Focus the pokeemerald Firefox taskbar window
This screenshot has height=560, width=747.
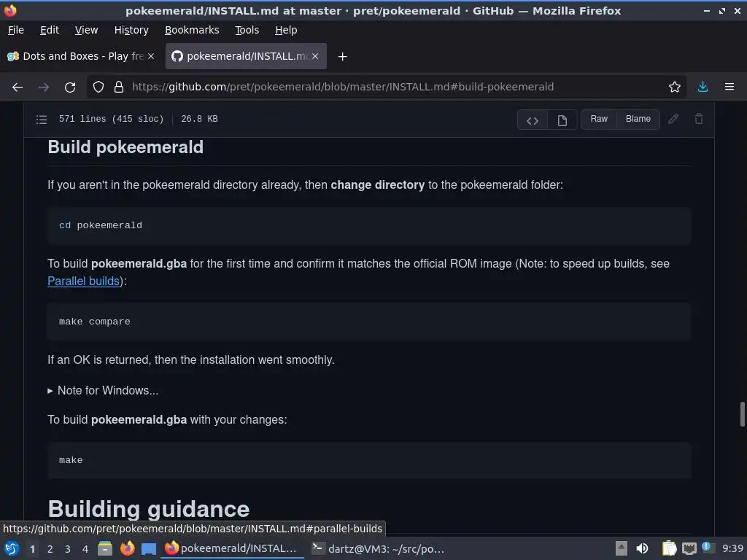coord(233,548)
